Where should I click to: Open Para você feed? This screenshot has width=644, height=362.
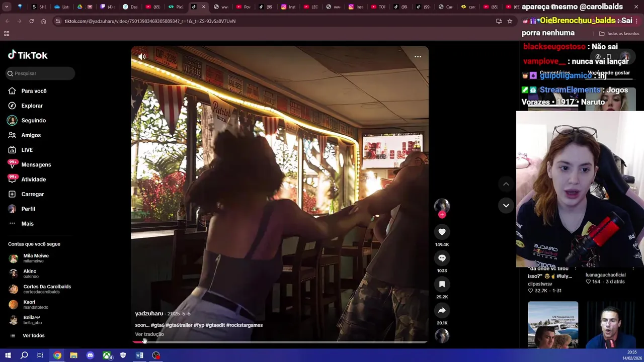click(34, 91)
